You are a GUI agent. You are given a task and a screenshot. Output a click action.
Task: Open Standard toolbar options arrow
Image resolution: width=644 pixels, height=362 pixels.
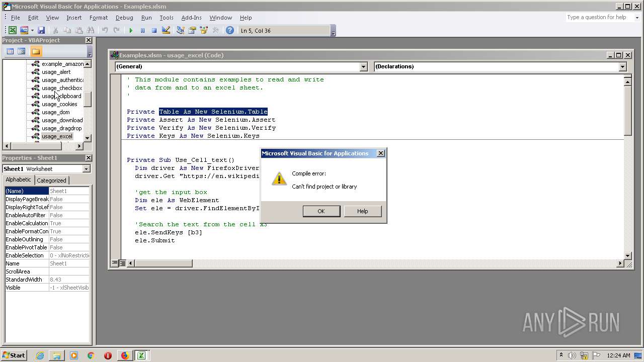[333, 31]
